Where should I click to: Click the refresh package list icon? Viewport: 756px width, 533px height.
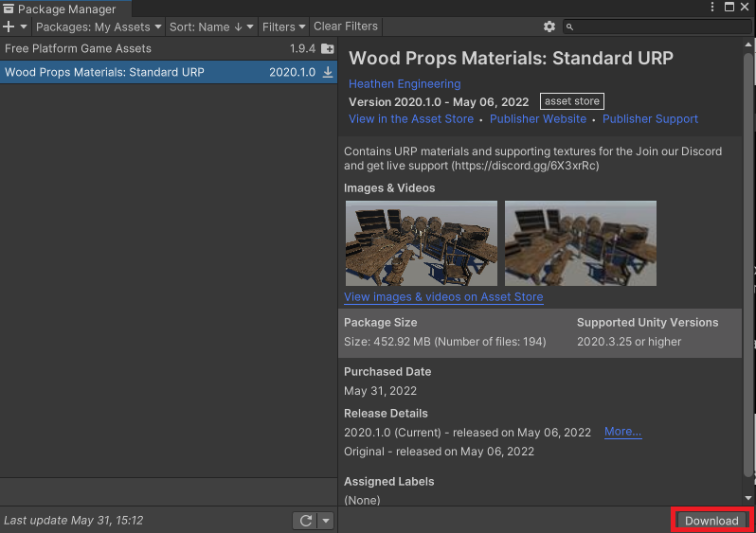(x=306, y=521)
